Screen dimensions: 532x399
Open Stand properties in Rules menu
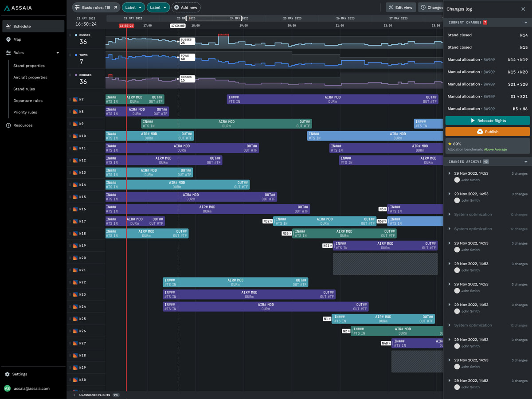(29, 66)
